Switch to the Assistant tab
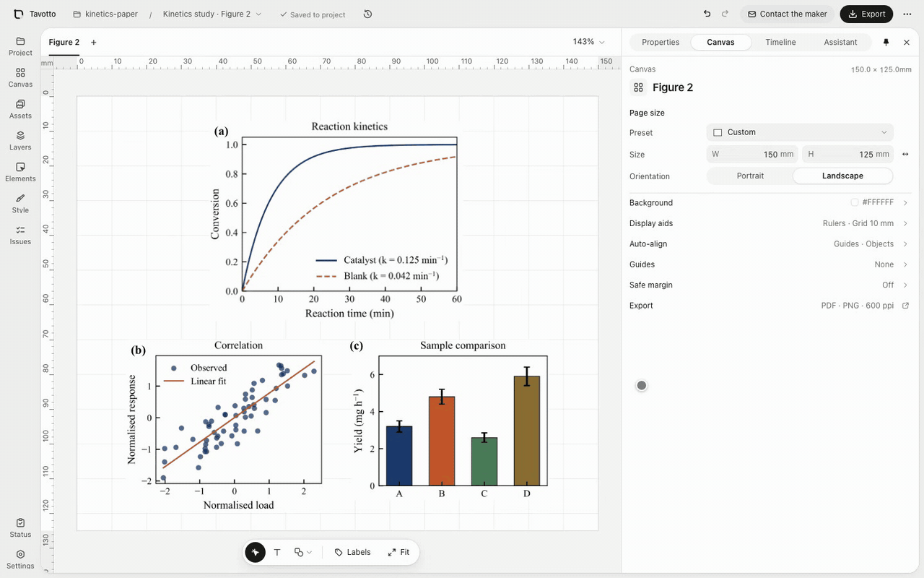 [x=840, y=42]
